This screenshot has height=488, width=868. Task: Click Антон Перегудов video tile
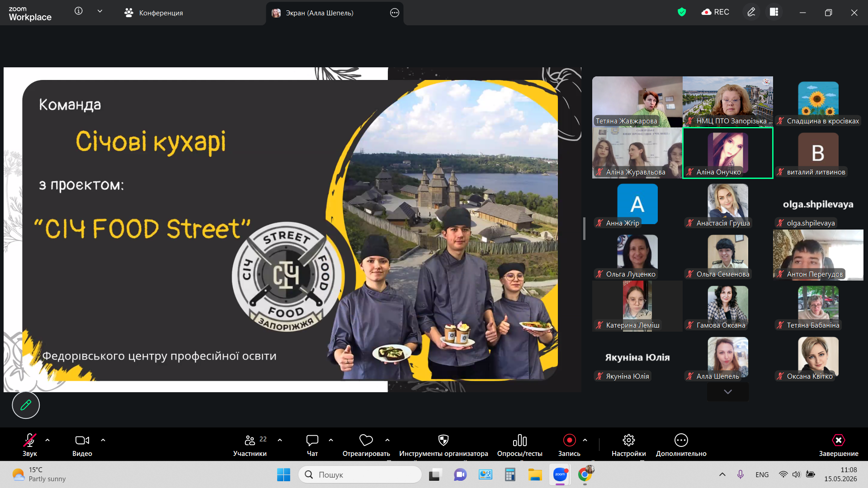coord(818,255)
